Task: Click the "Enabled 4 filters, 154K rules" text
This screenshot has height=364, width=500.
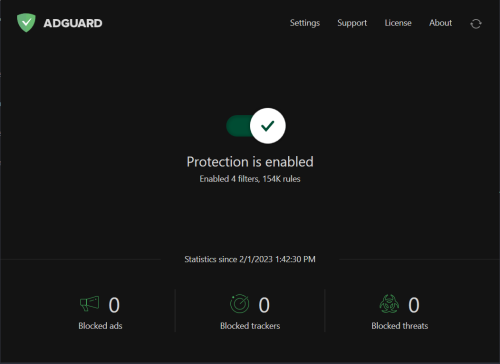Action: [250, 179]
